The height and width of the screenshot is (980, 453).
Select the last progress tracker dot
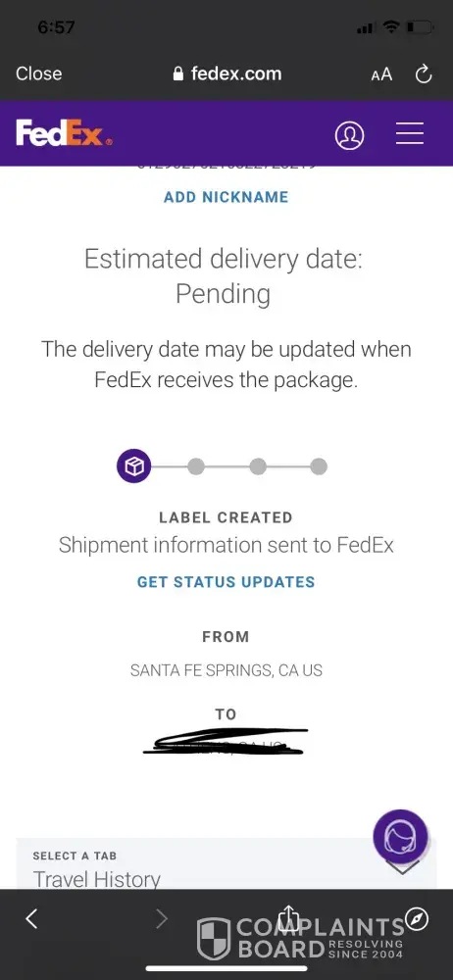(319, 466)
